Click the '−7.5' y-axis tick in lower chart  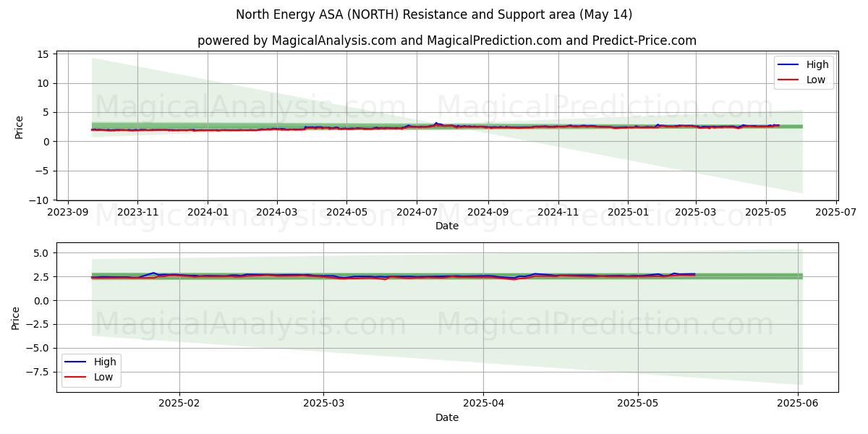pos(37,372)
